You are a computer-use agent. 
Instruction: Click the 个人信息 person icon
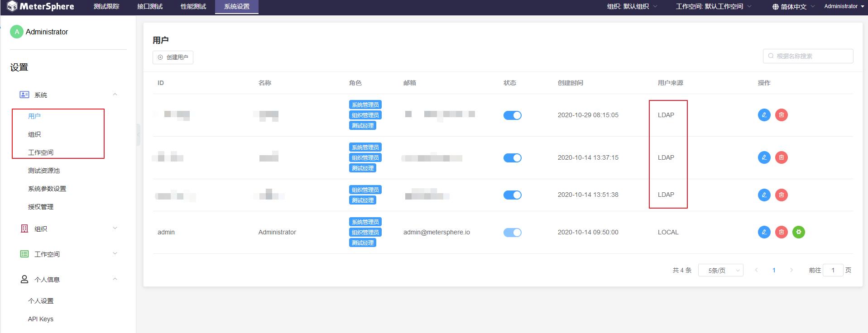point(24,279)
